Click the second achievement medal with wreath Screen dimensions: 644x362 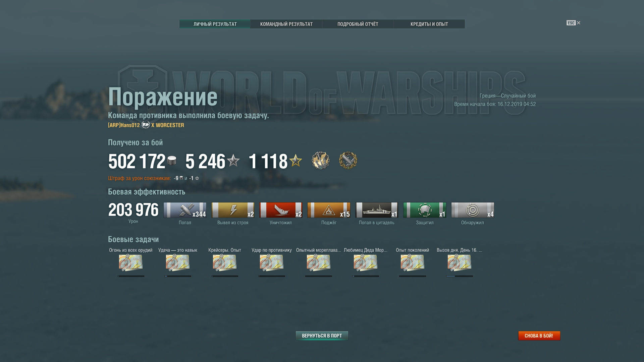(x=348, y=161)
